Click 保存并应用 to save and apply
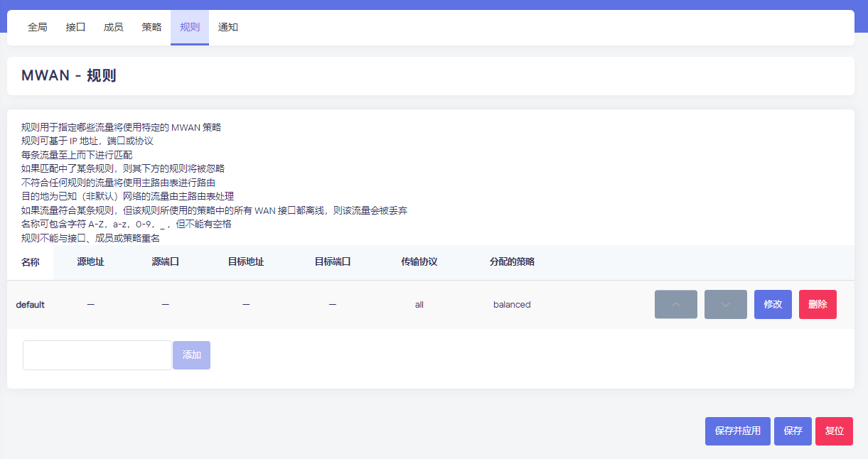Screen dimensions: 868x459 pyautogui.click(x=737, y=431)
